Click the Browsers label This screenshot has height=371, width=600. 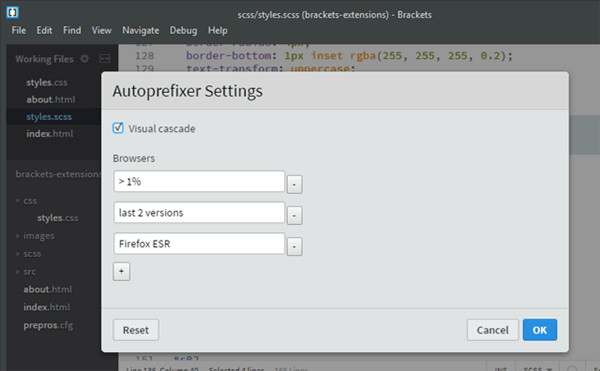[x=134, y=158]
